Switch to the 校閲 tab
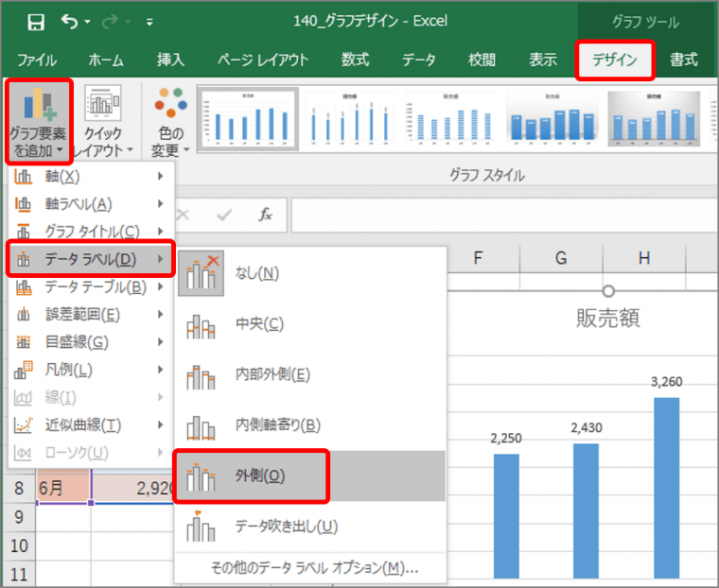This screenshot has height=588, width=719. 482,60
